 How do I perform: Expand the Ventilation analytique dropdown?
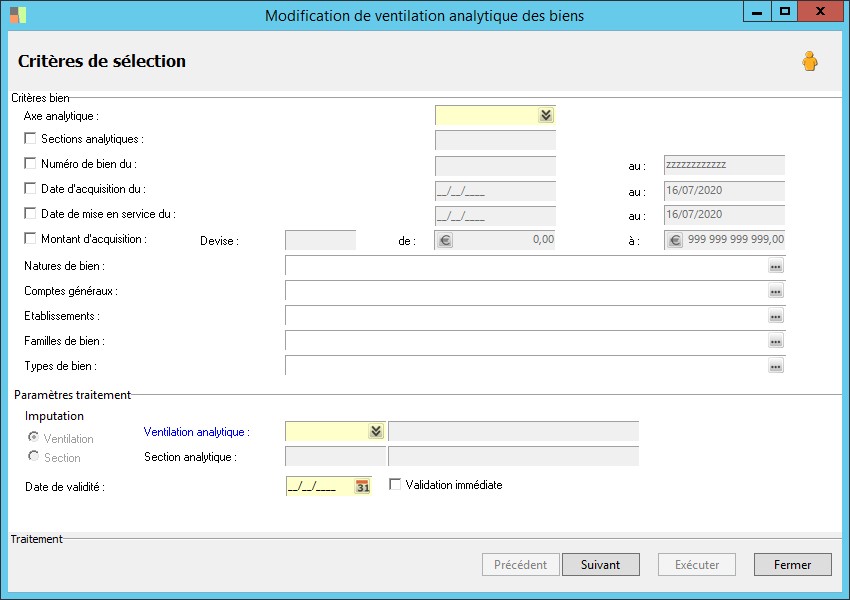376,431
